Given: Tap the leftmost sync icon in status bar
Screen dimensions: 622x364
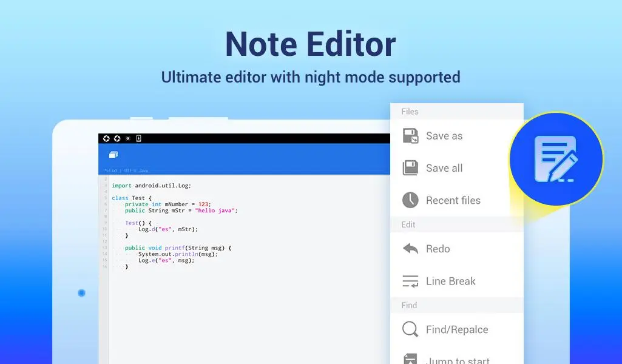Looking at the screenshot, I should [x=106, y=138].
